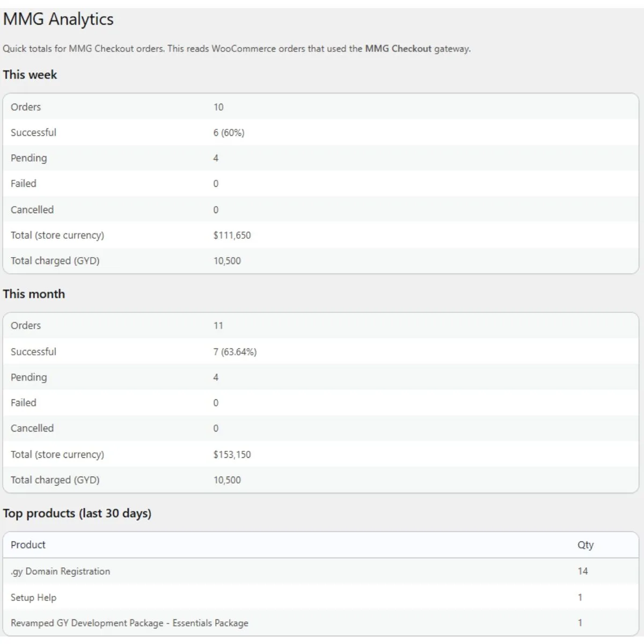Select the Setup Help product row
The image size is (644, 644).
click(x=33, y=597)
